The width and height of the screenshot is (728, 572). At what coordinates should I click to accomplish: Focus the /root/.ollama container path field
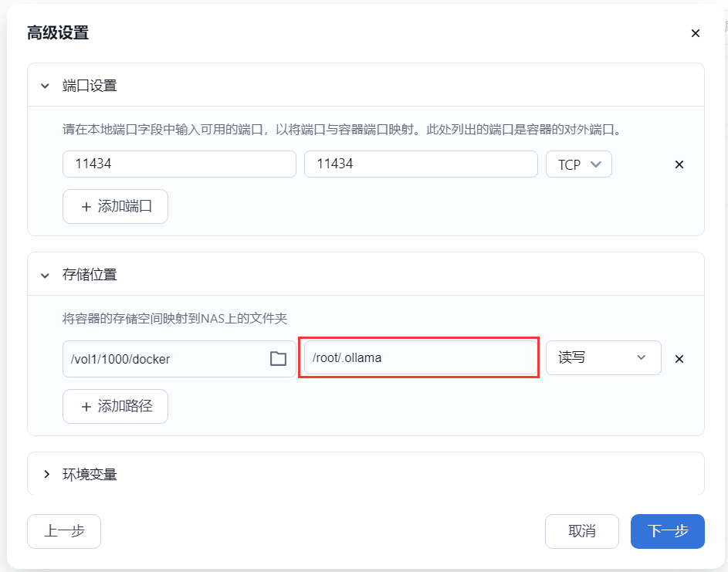click(421, 357)
